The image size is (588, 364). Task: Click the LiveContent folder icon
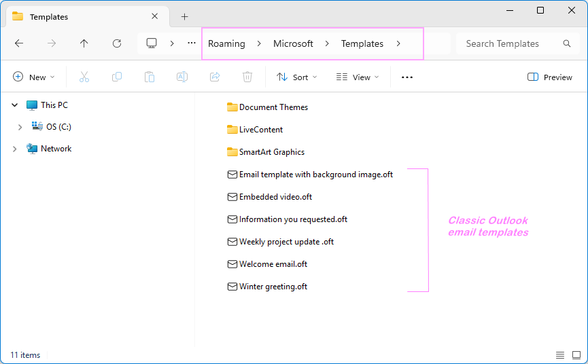click(232, 130)
